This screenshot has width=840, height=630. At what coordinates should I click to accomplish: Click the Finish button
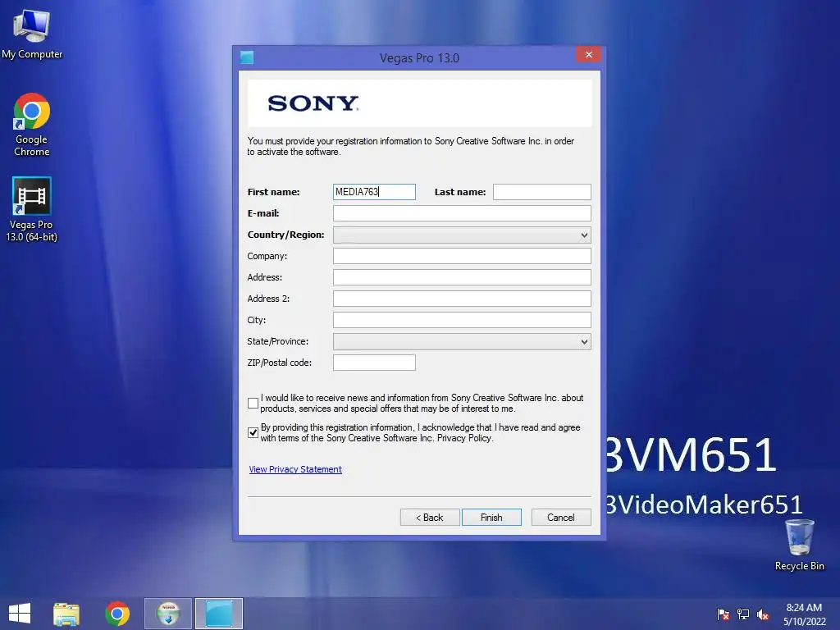click(491, 518)
